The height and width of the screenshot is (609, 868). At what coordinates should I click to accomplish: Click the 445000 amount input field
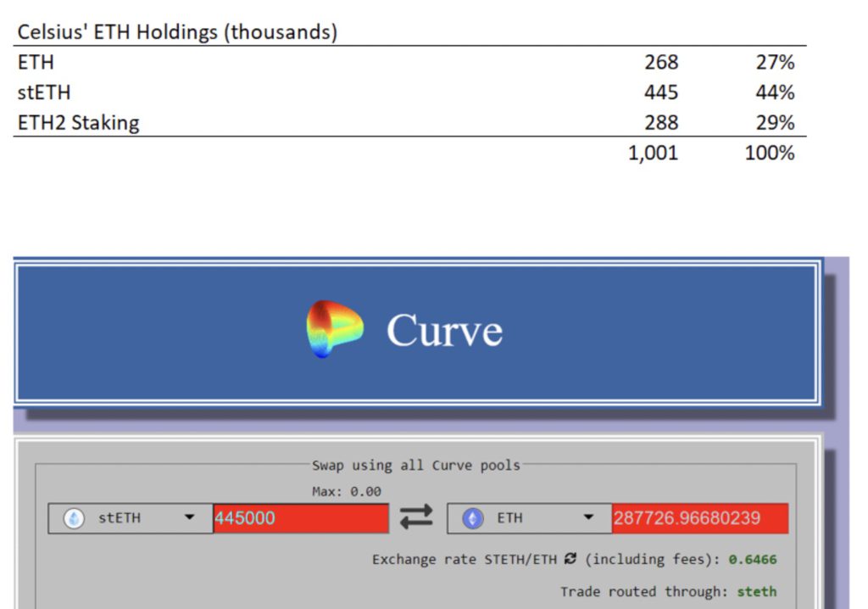(x=300, y=518)
